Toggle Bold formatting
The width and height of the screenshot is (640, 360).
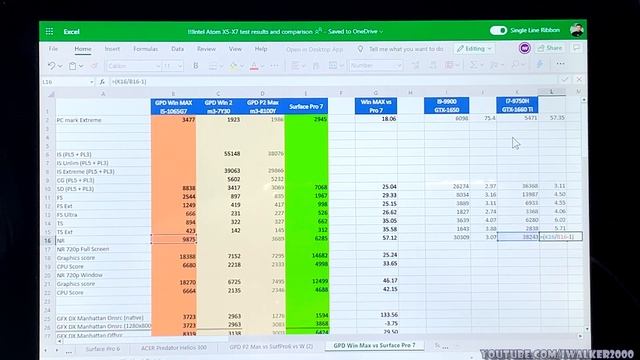point(196,66)
